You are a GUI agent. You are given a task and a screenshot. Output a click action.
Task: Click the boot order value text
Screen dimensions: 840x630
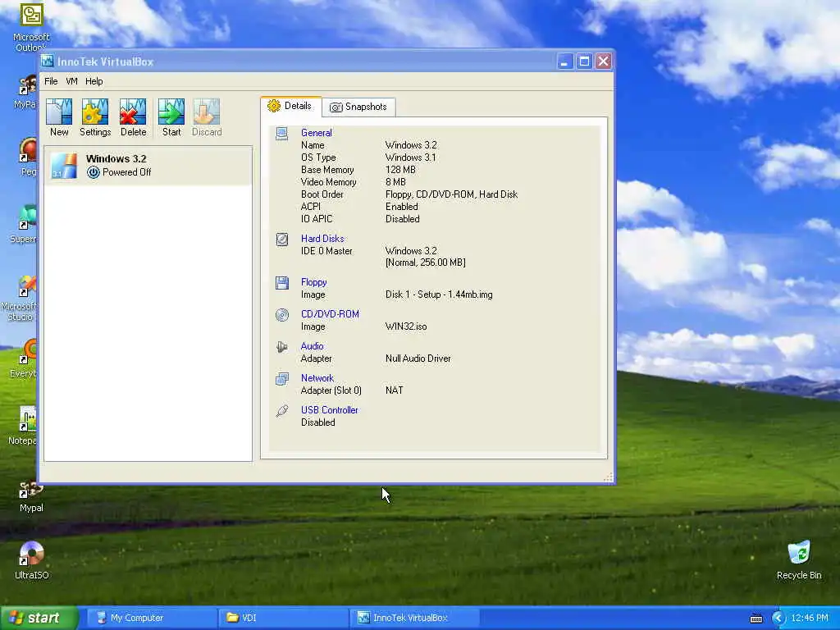click(x=452, y=194)
